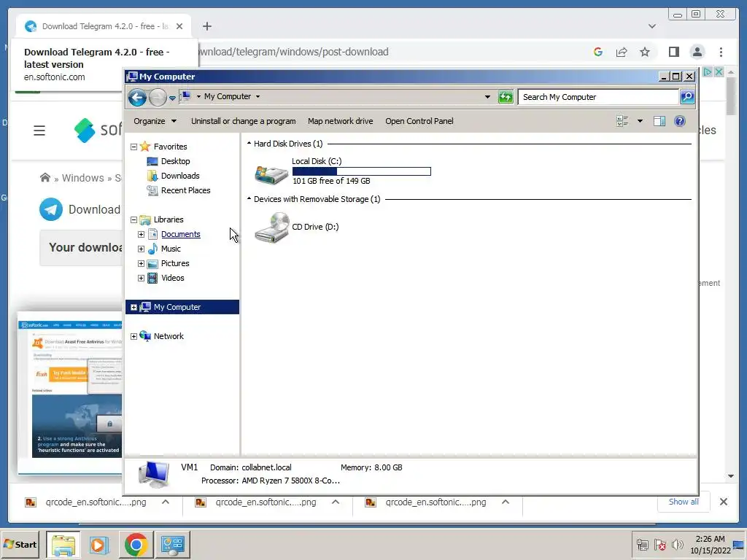
Task: Click the Pictures library icon
Action: [152, 264]
